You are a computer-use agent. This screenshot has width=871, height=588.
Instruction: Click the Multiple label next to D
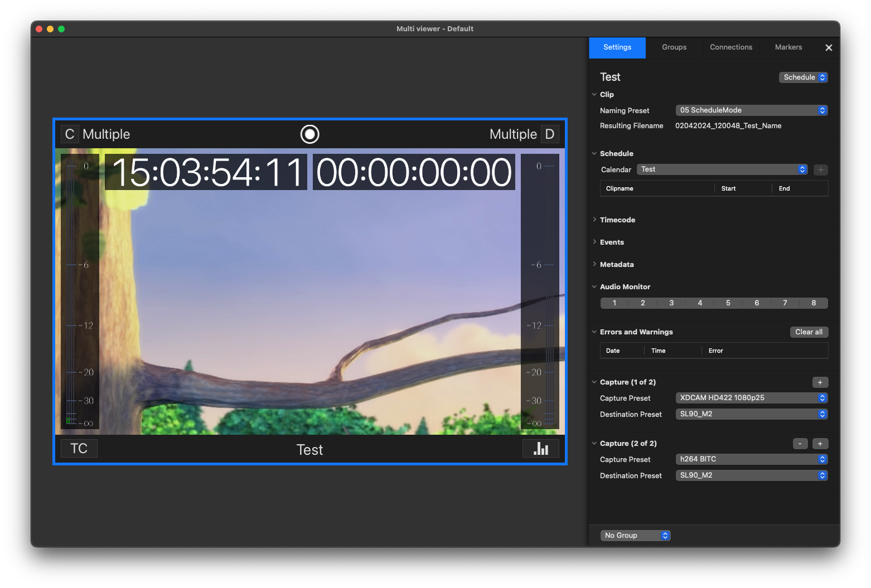tap(513, 134)
